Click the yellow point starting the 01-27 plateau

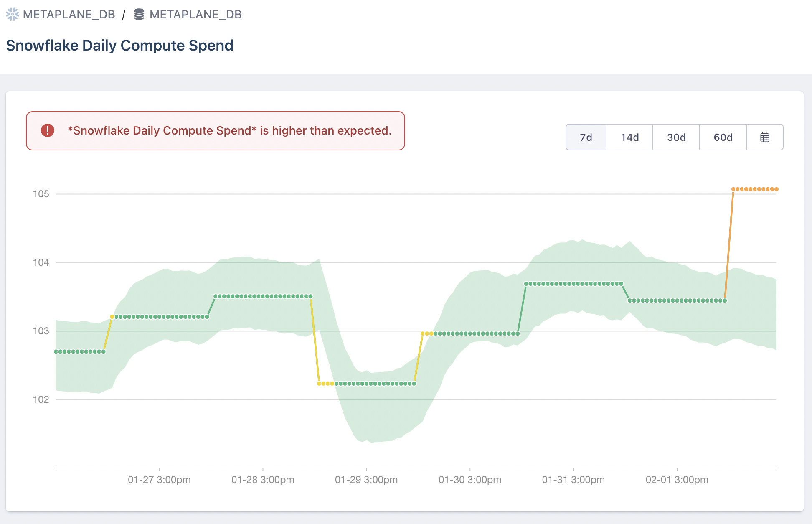click(112, 317)
